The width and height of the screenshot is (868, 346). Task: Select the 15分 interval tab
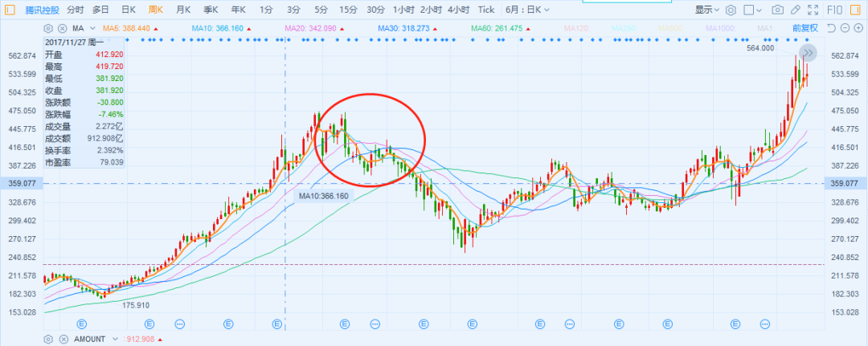[348, 10]
